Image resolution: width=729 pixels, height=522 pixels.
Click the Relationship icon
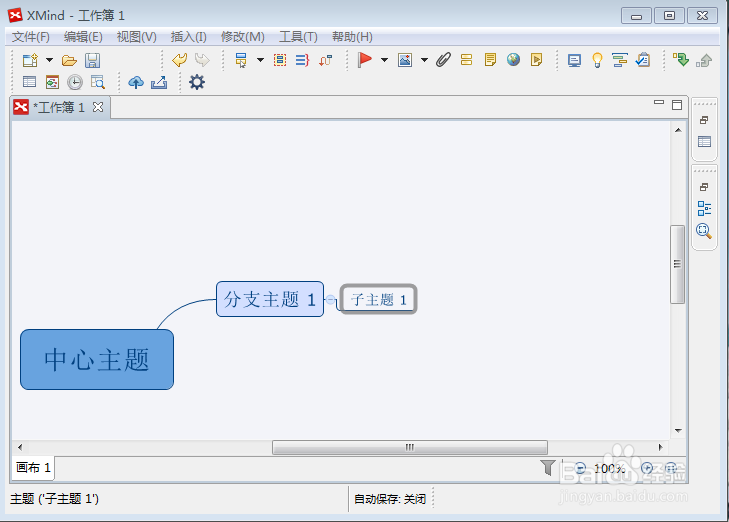(325, 60)
